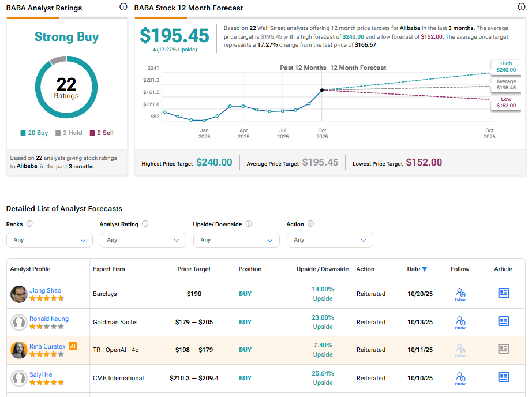This screenshot has height=397, width=532.
Task: Click info icon next to Ranks filter
Action: tap(29, 224)
